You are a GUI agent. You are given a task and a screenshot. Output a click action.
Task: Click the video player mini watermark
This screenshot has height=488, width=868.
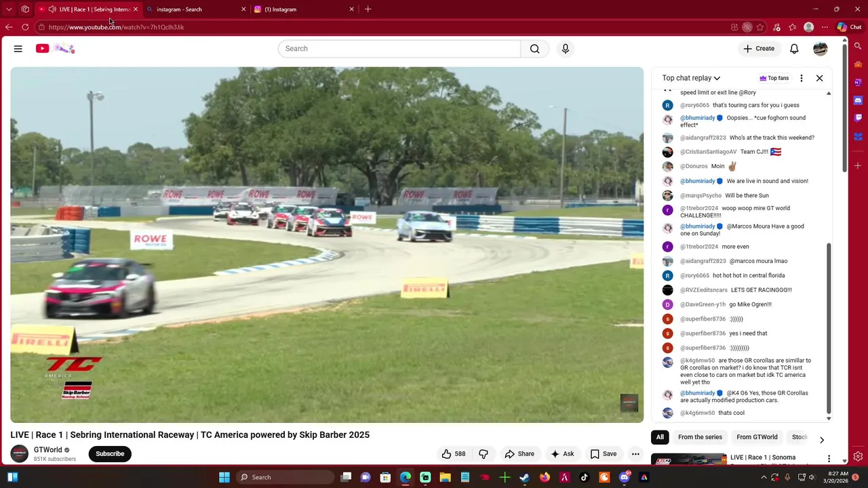coord(629,403)
